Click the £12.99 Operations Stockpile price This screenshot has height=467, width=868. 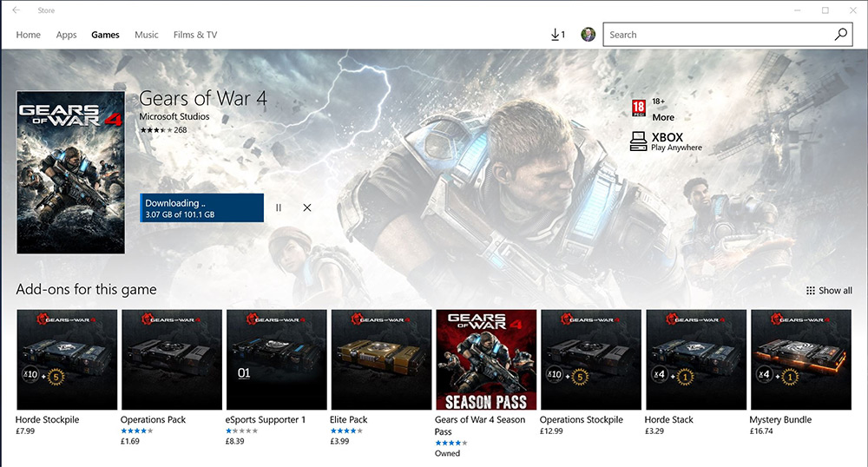(x=551, y=431)
